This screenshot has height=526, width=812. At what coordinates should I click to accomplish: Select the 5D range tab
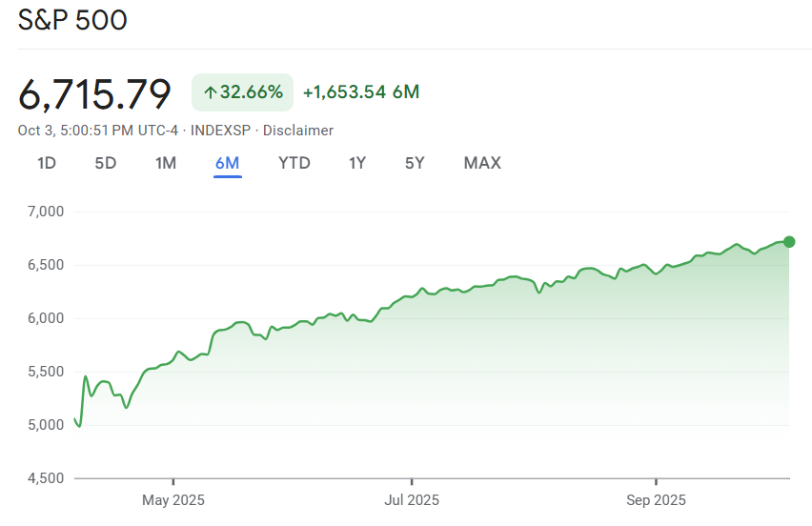coord(105,163)
